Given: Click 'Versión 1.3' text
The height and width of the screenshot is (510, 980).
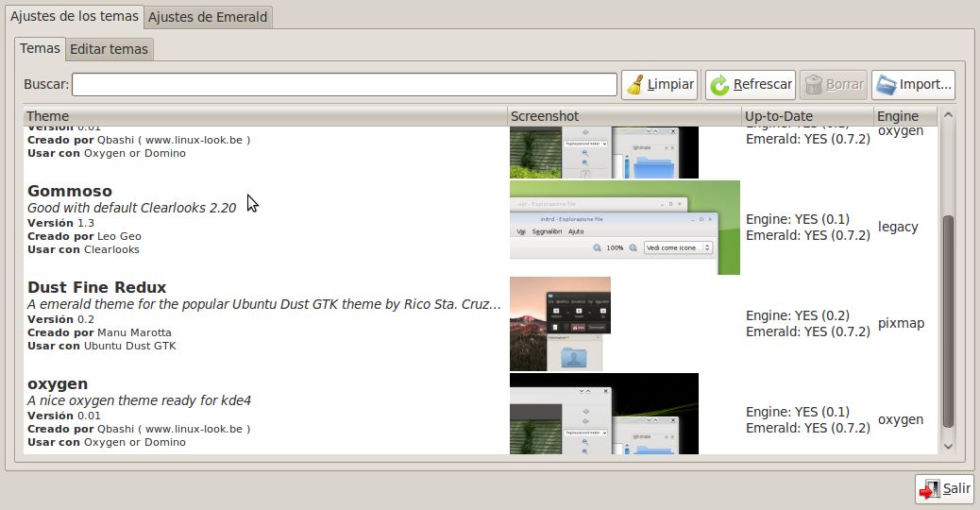Looking at the screenshot, I should tap(61, 223).
